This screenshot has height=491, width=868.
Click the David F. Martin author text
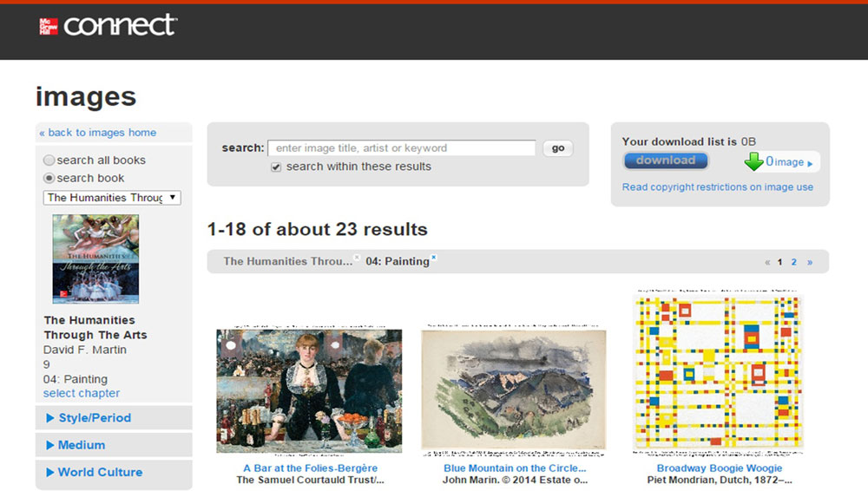click(x=85, y=350)
